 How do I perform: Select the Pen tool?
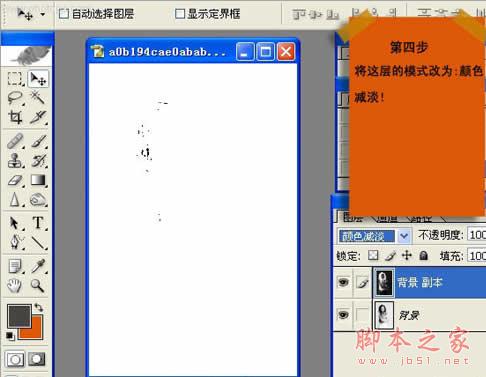(x=15, y=242)
